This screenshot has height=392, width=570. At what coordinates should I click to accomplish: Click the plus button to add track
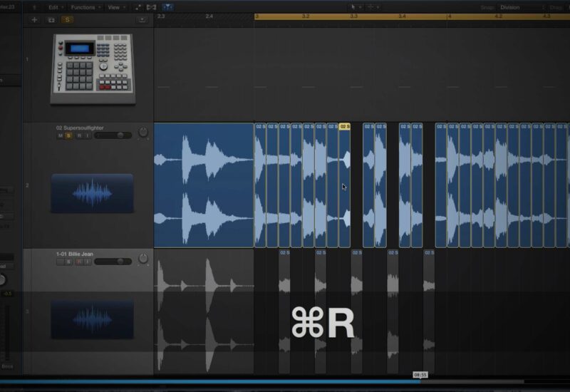34,20
